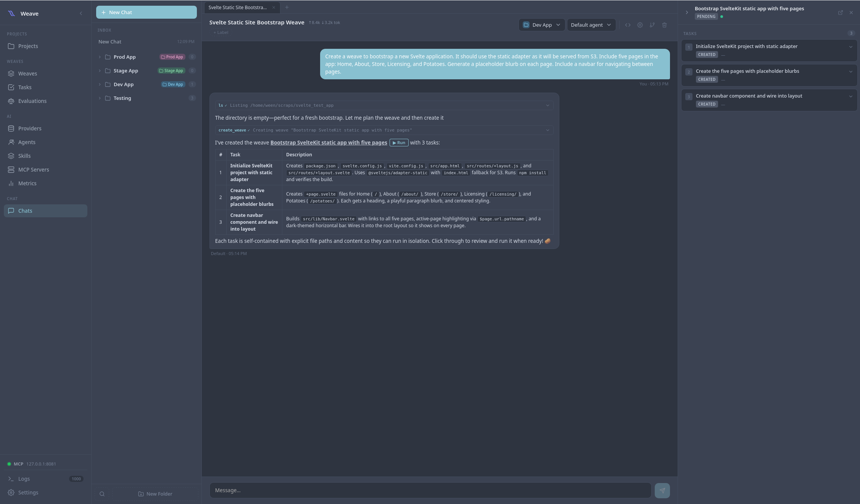The image size is (860, 504).
Task: Click the Weave logo icon
Action: tap(11, 14)
